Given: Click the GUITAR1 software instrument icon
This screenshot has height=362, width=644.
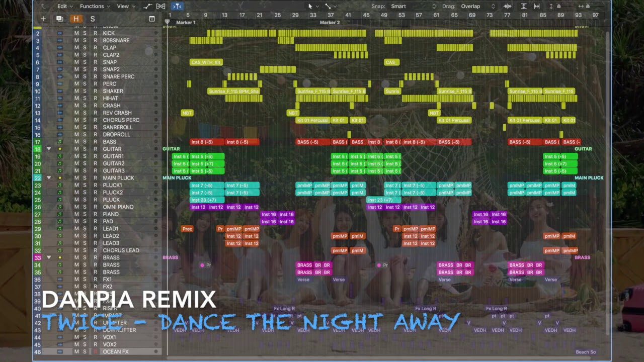Looking at the screenshot, I should (x=60, y=156).
